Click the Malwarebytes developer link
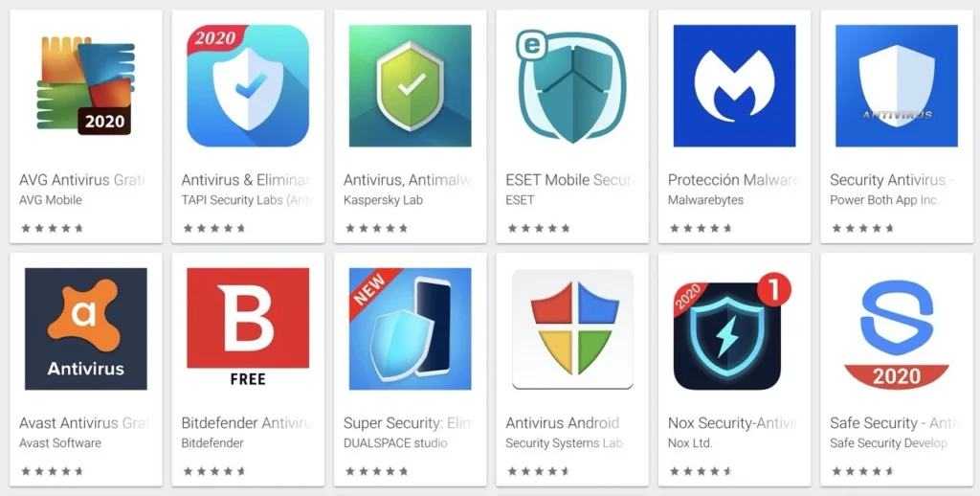980x496 pixels. 705,200
